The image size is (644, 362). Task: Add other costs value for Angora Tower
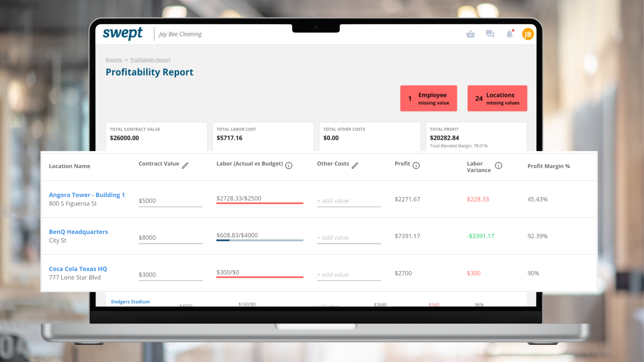point(349,201)
